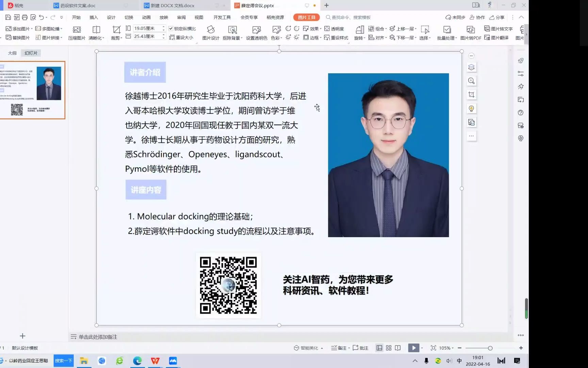Click the zoom slider handle
This screenshot has height=368, width=588.
pos(490,348)
